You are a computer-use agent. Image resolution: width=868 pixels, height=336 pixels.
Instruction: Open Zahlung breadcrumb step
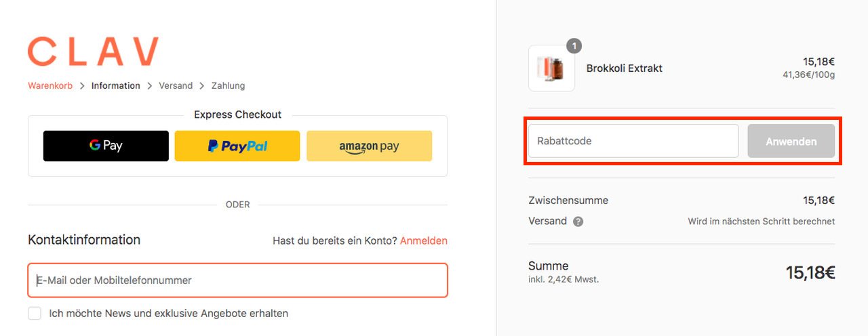[x=228, y=86]
